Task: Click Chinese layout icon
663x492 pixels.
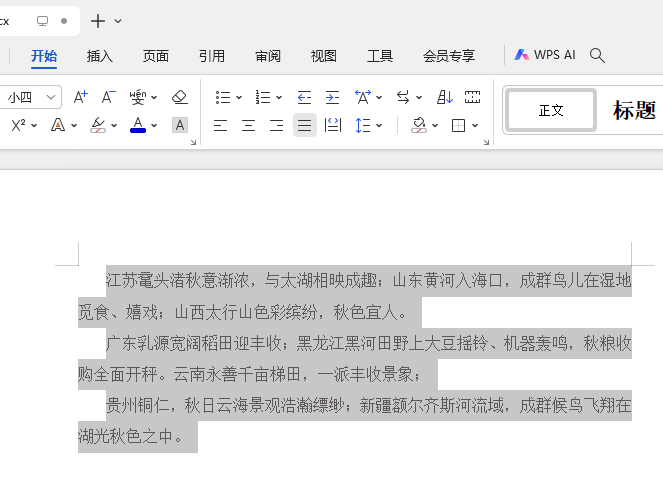Action: (363, 97)
